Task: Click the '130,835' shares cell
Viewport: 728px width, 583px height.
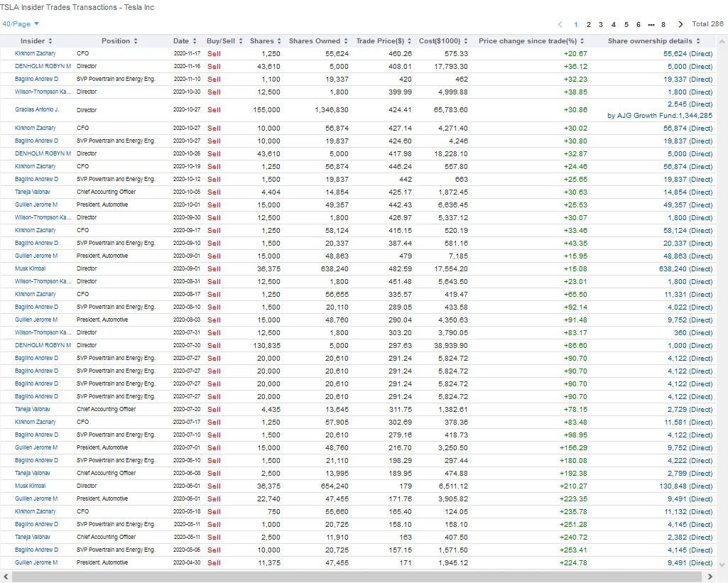Action: tap(266, 345)
